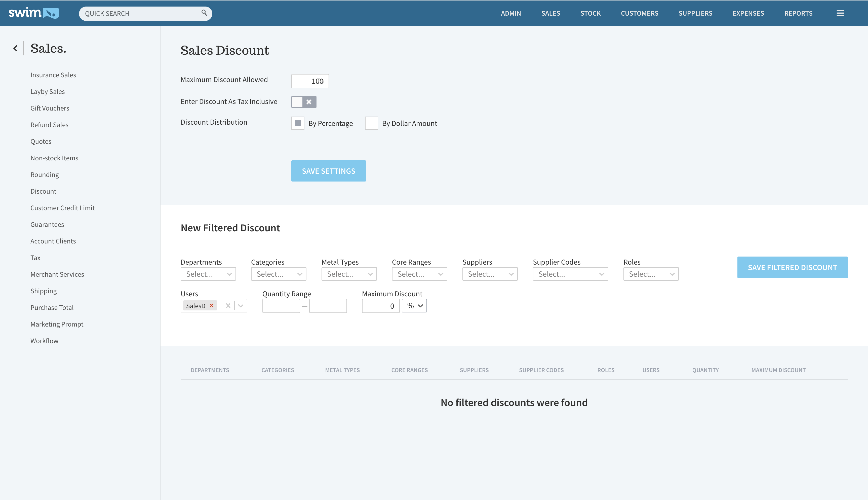
Task: Click the quick search magnifier icon
Action: tap(204, 13)
